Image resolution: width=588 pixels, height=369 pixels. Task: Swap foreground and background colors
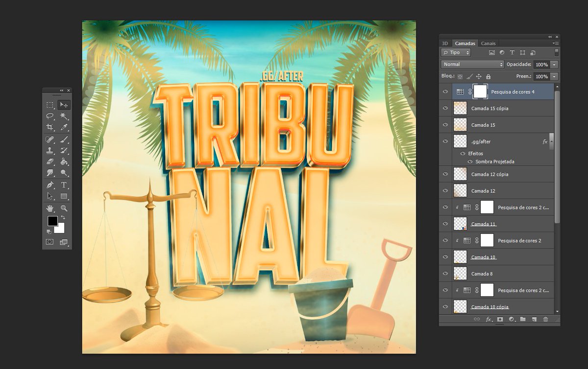pyautogui.click(x=63, y=217)
